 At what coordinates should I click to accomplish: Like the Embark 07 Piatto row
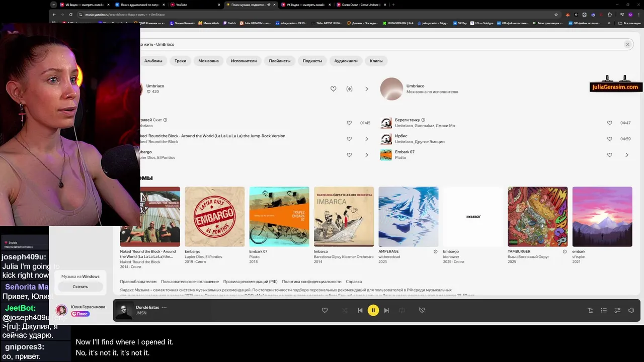(609, 155)
